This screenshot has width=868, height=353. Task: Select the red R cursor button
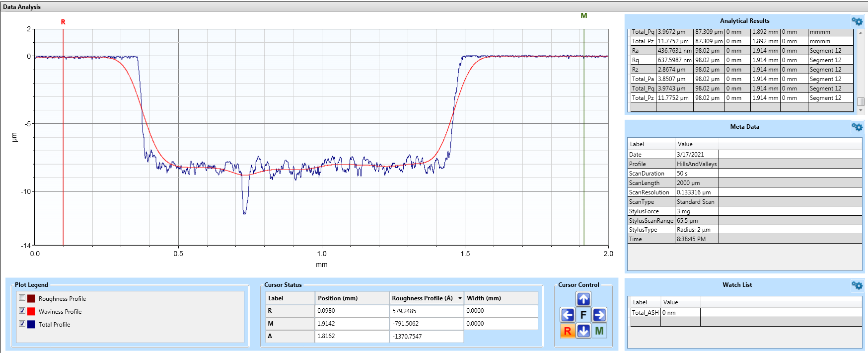568,331
